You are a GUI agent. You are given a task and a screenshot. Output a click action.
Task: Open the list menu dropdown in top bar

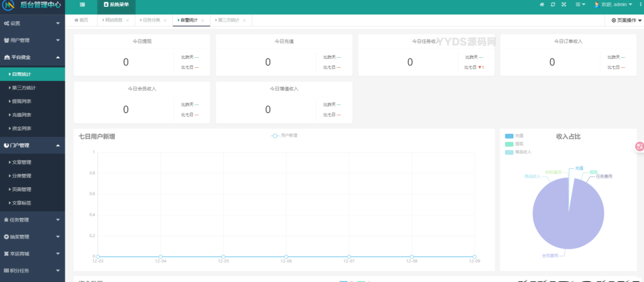[x=580, y=4]
